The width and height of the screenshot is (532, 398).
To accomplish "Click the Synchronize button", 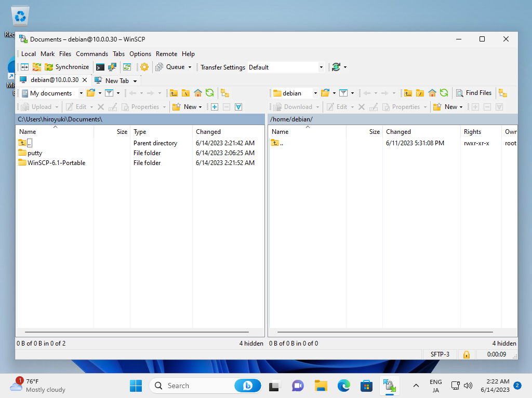I will click(x=67, y=67).
